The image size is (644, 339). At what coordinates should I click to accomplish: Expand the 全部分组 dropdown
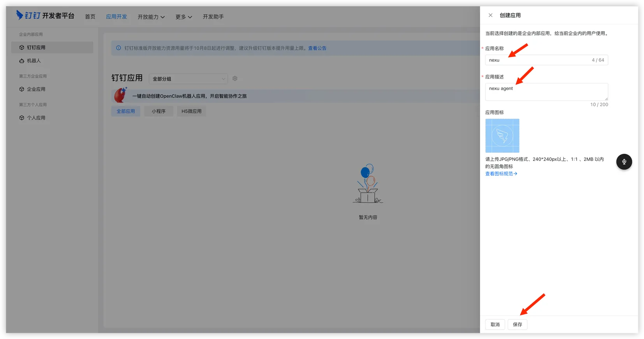188,79
